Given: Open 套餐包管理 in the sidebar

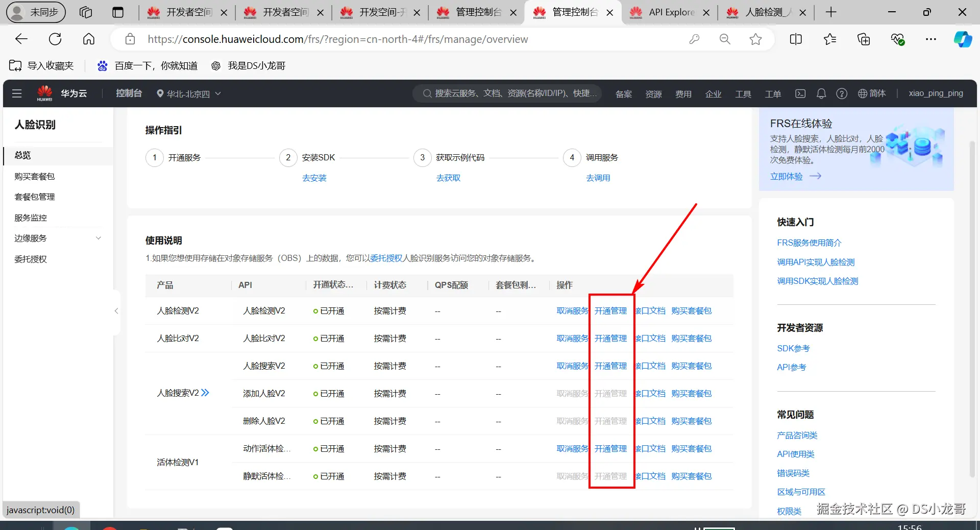Looking at the screenshot, I should click(x=35, y=197).
